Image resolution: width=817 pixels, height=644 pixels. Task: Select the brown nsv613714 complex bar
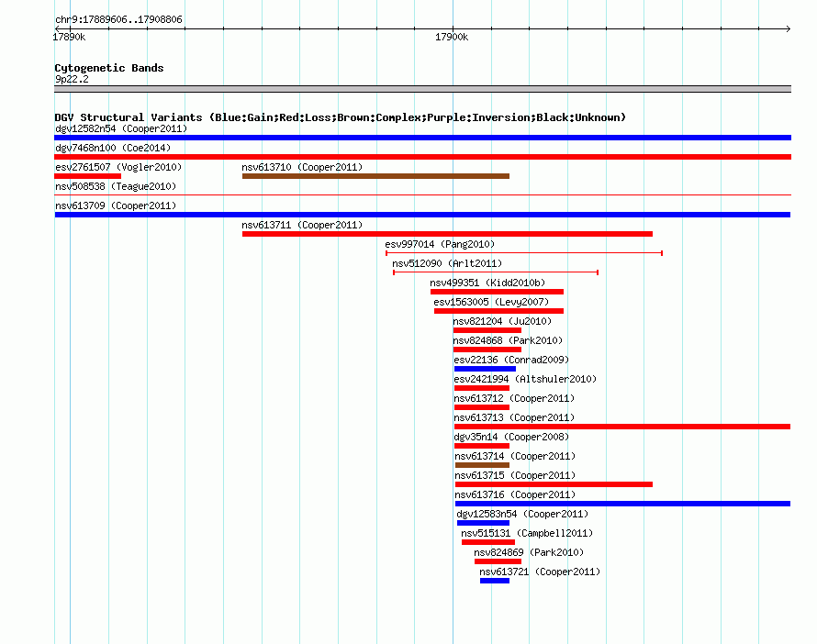tap(483, 465)
